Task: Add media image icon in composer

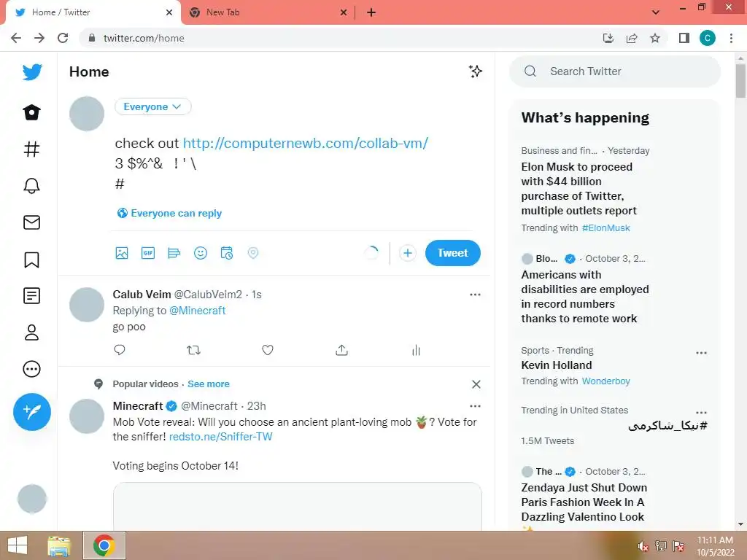Action: (x=122, y=253)
